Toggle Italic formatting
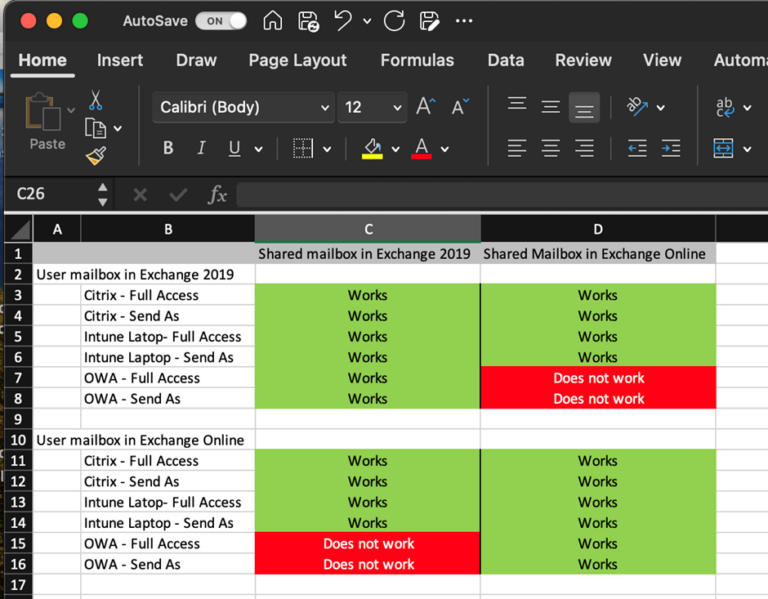 [x=201, y=149]
